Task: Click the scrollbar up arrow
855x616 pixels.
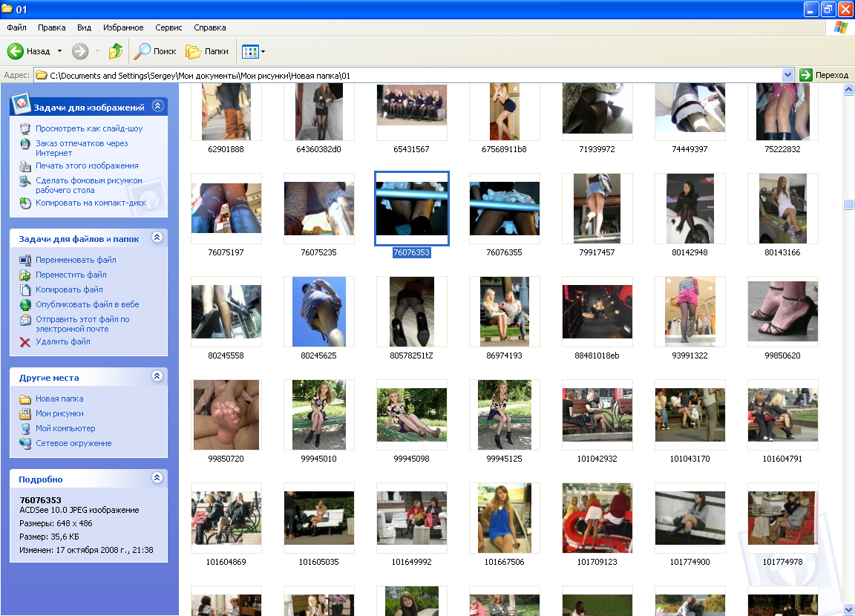Action: (x=848, y=89)
